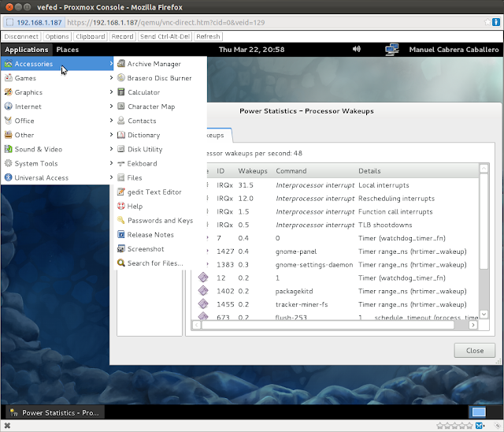Close the Power Statistics dialog
This screenshot has width=504, height=432.
[x=474, y=350]
